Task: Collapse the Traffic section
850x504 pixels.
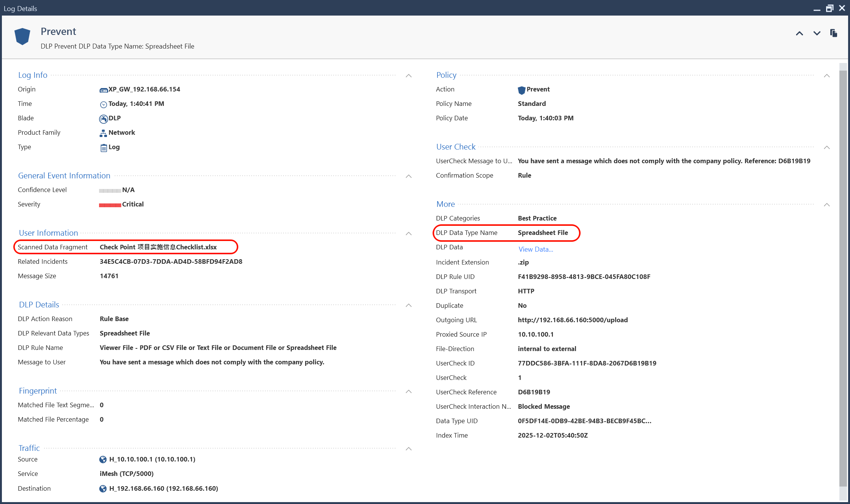Action: point(409,449)
